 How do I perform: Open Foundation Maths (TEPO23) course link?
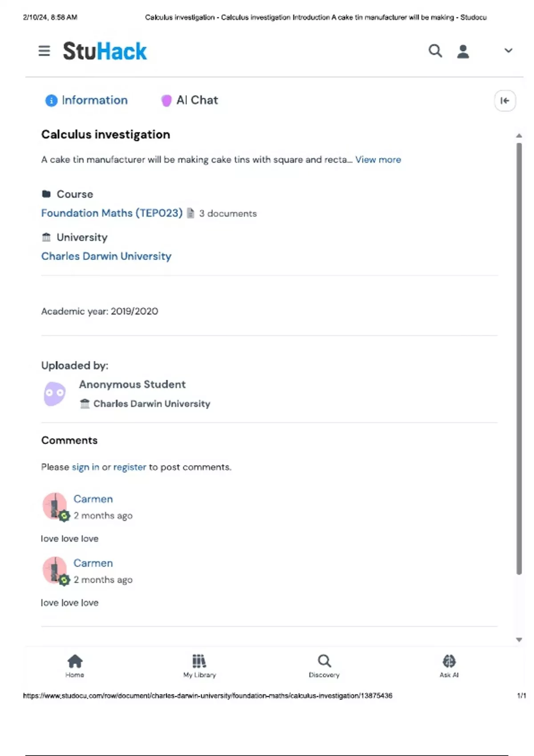point(112,213)
